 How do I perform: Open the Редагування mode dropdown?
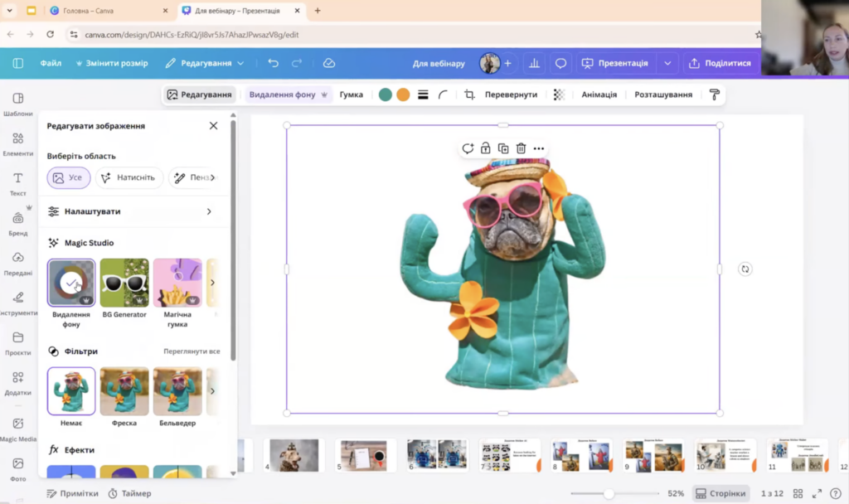coord(205,63)
